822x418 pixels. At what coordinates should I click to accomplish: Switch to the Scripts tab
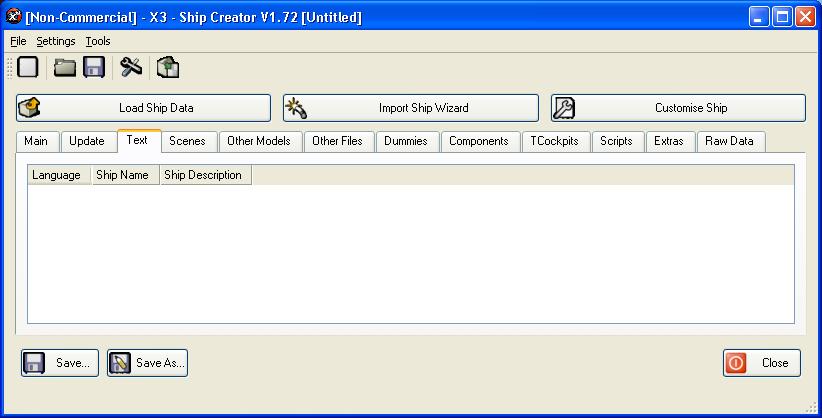616,142
